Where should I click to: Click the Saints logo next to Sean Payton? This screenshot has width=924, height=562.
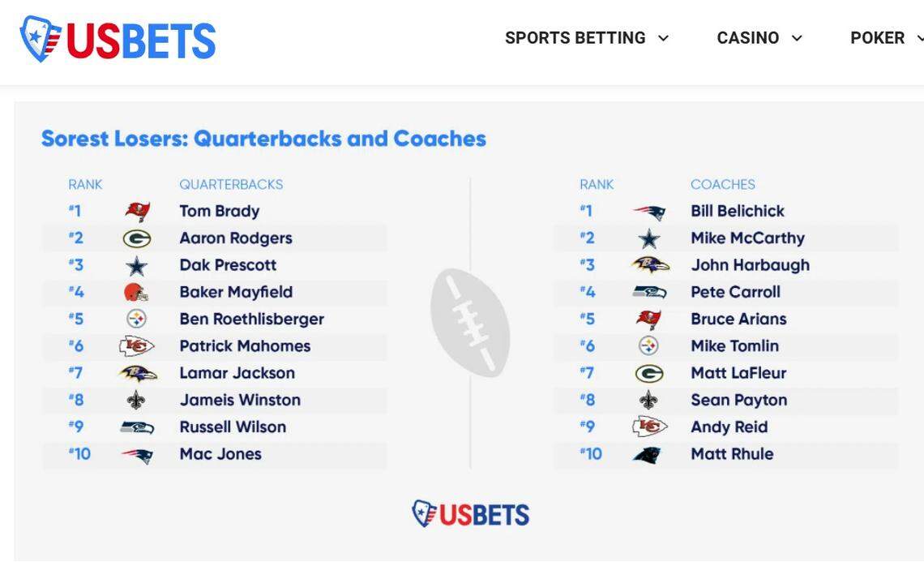tap(648, 400)
